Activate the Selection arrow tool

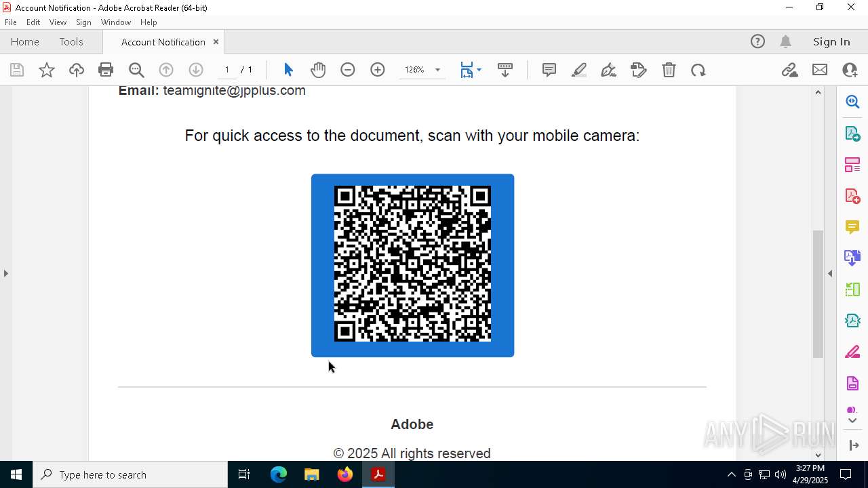288,70
